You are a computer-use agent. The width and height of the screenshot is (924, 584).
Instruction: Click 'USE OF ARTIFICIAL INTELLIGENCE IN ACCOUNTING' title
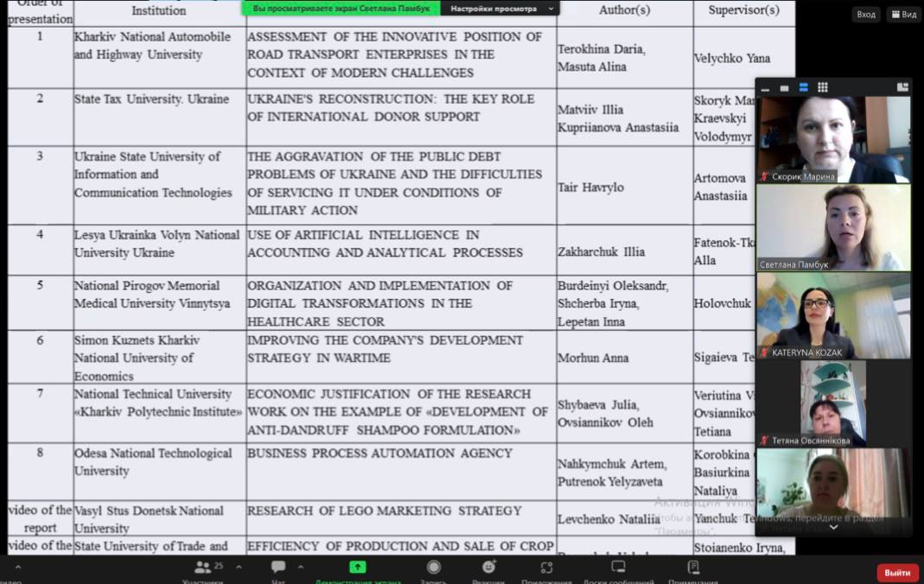[x=401, y=250]
